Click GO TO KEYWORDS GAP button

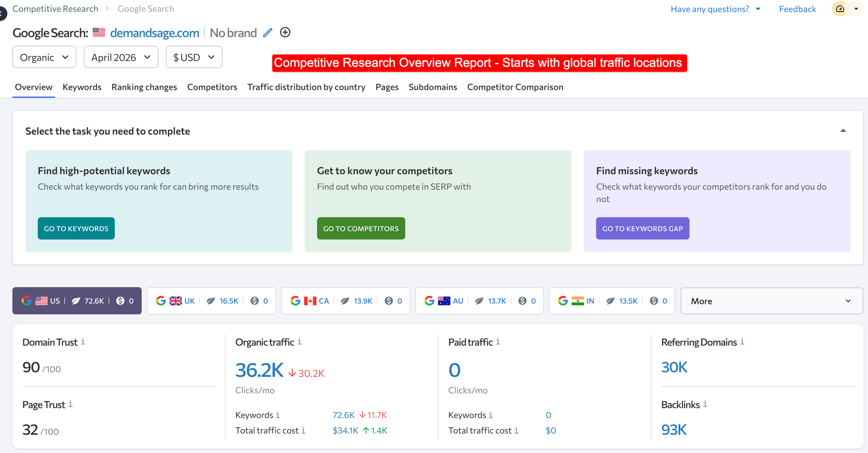[642, 229]
